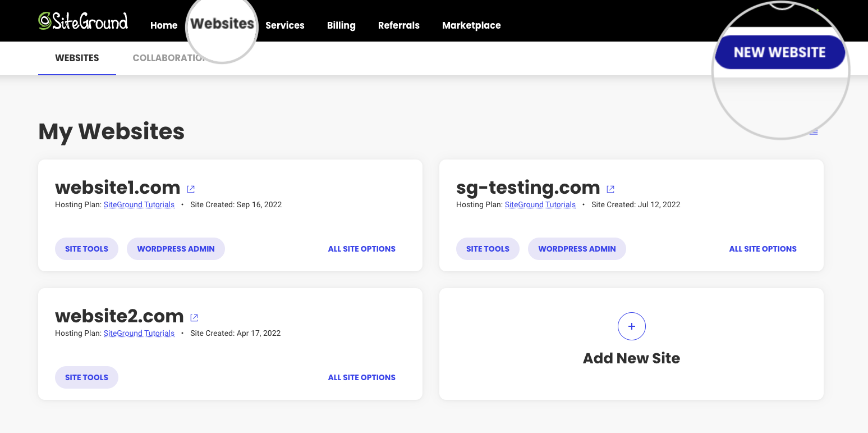Switch to the COLLABORATIONS tab
Image resolution: width=868 pixels, height=433 pixels.
click(168, 58)
